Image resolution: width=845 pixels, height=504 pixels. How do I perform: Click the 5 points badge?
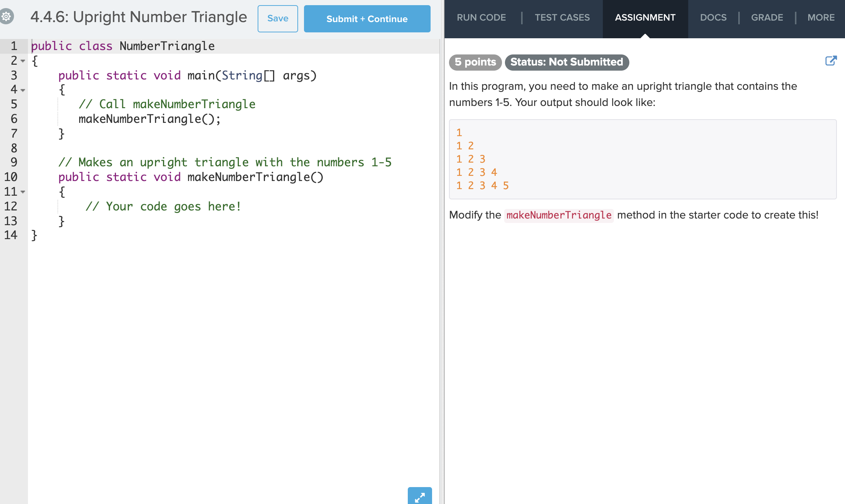click(x=475, y=62)
